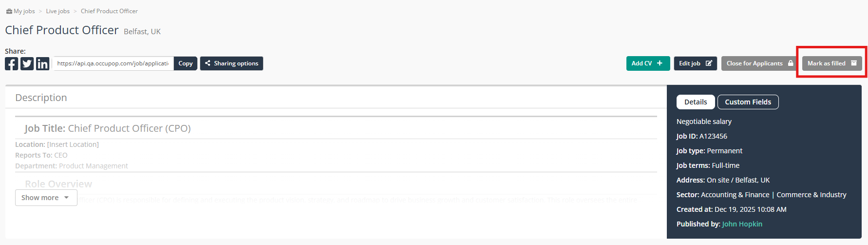Share job via Twitter icon

point(27,63)
